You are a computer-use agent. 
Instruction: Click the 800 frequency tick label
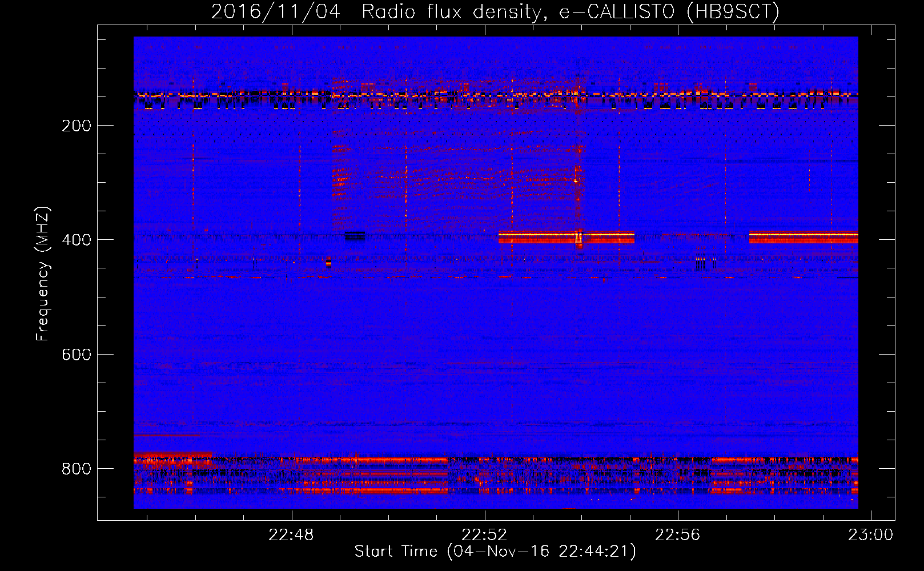[x=77, y=469]
